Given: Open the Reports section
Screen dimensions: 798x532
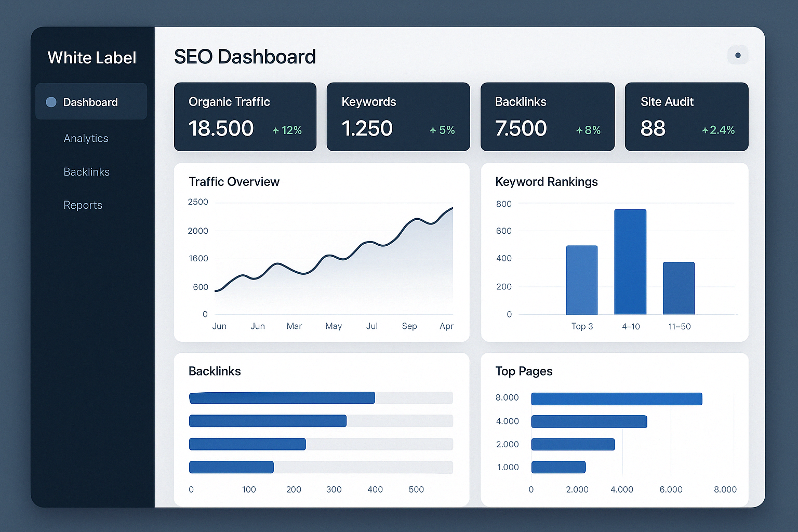Looking at the screenshot, I should pyautogui.click(x=83, y=205).
